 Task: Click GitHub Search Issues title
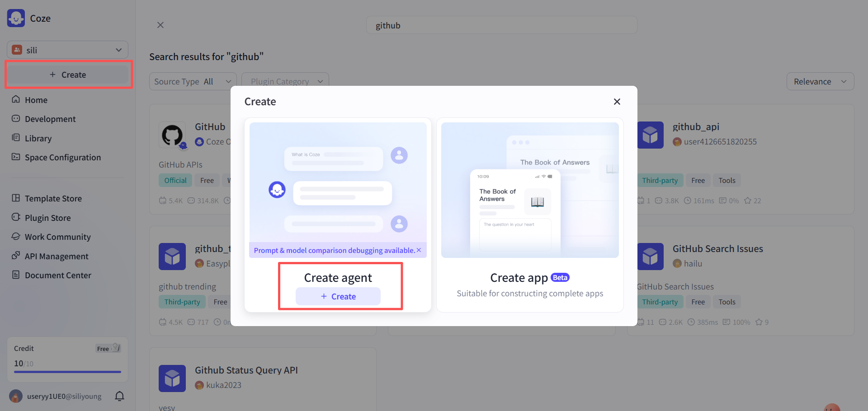coord(718,249)
